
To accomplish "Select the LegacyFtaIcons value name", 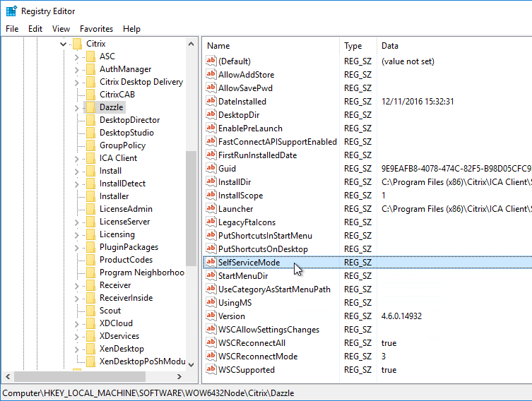I will [x=247, y=222].
